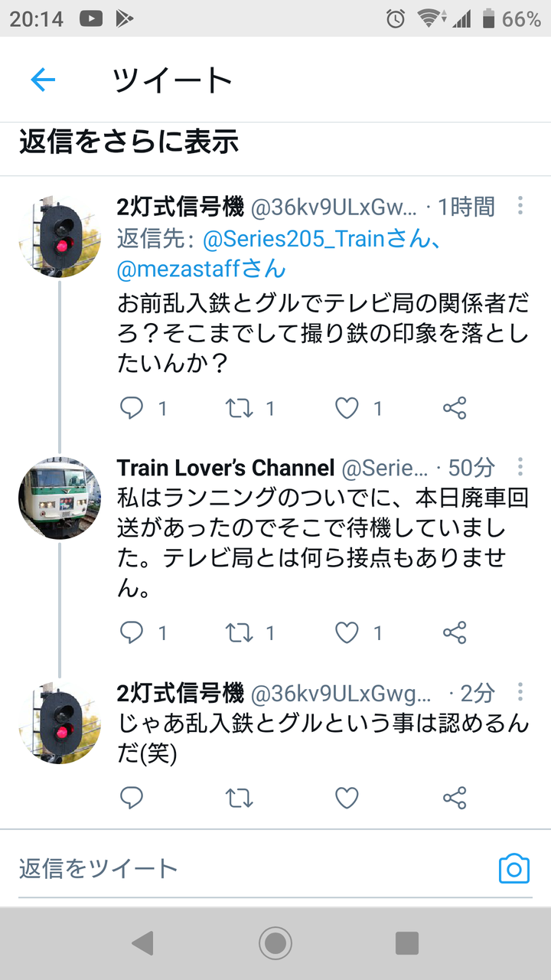Open the reply icon on the Train Lover's Channel tweet
This screenshot has width=551, height=980.
click(x=132, y=632)
